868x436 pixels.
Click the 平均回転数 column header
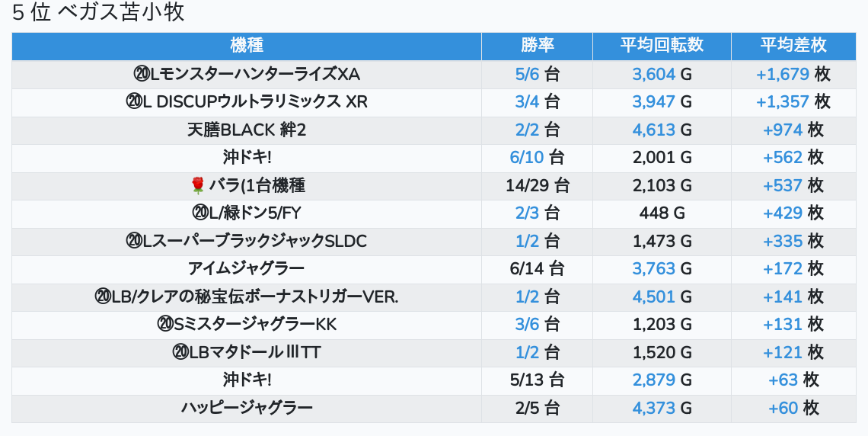[x=661, y=46]
